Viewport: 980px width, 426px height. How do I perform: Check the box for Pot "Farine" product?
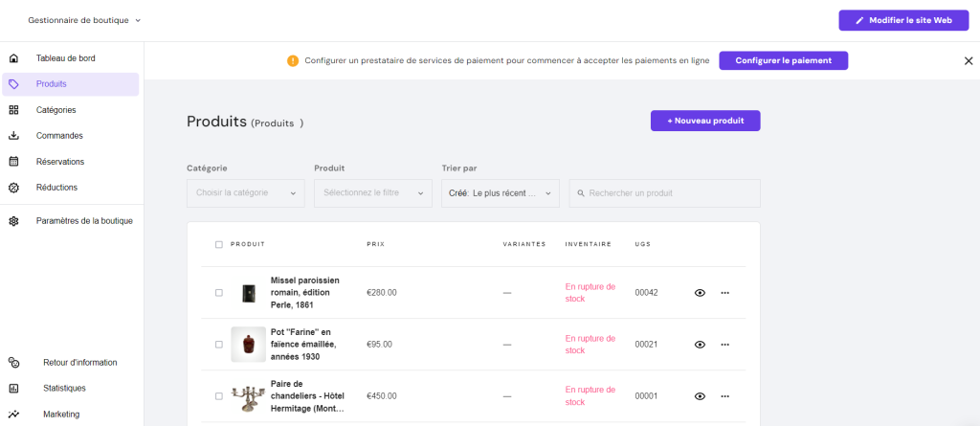tap(219, 345)
